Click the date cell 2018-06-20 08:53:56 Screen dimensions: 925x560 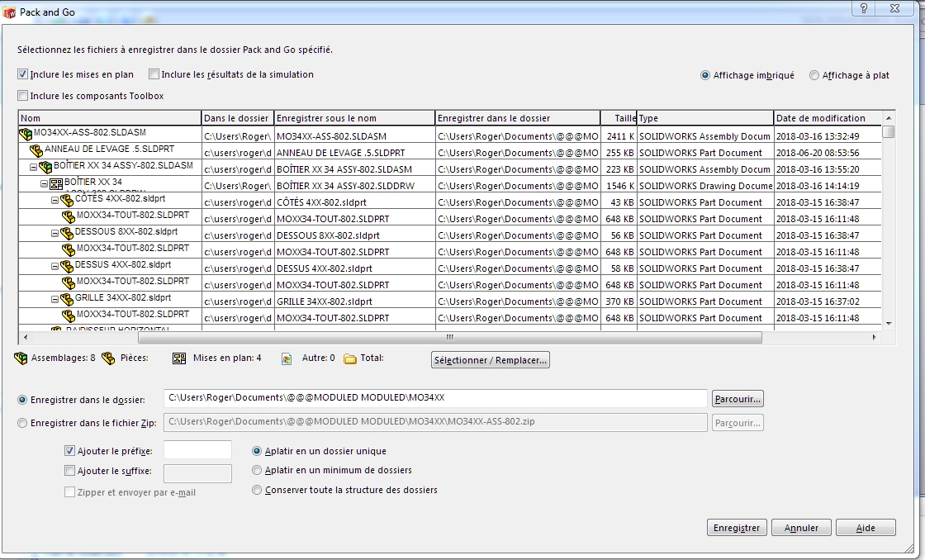tap(828, 152)
